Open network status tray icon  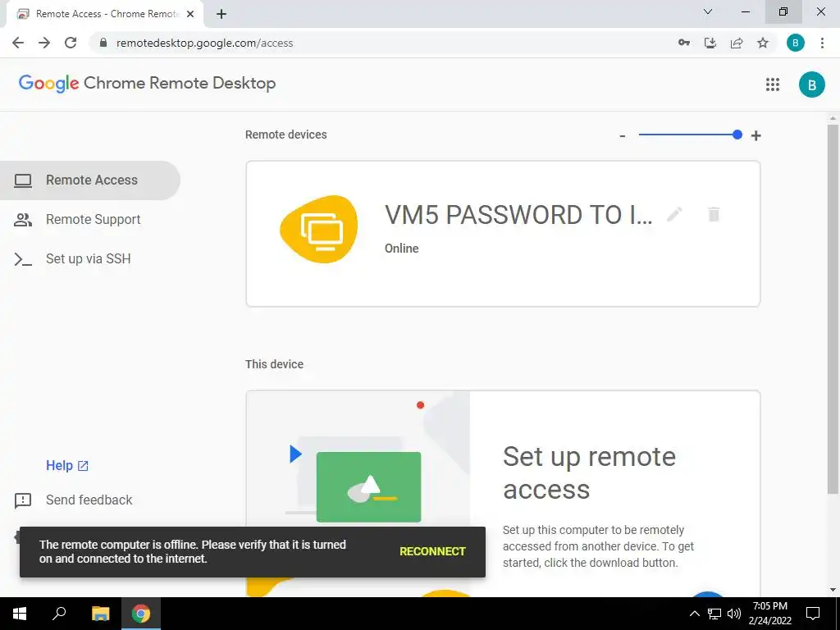[x=714, y=614]
